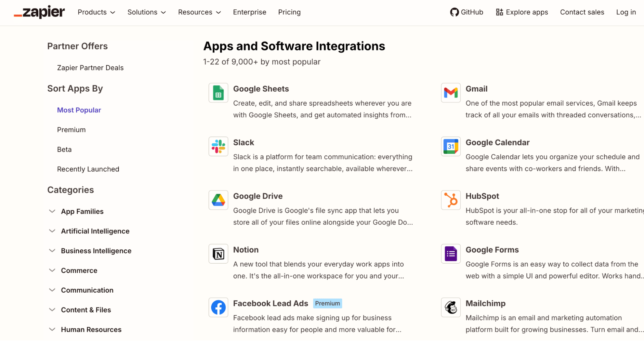Open the Google Forms app icon
Viewport: 644px width, 341px height.
(451, 254)
